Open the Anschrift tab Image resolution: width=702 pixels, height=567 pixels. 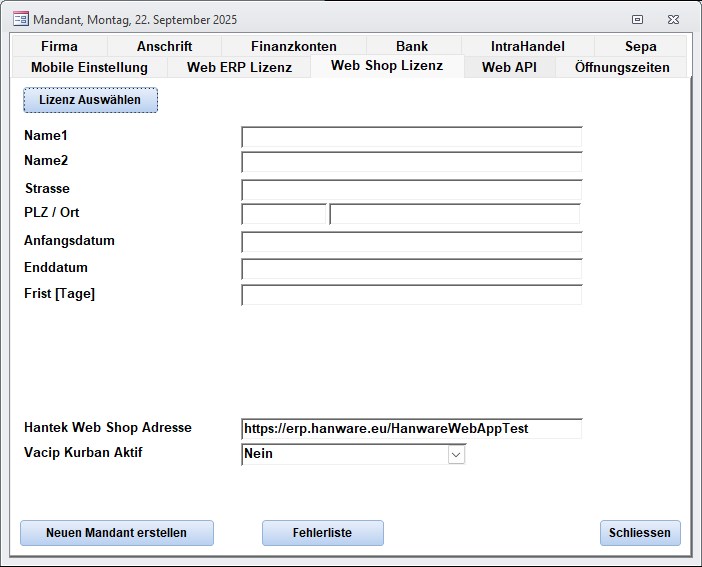(164, 46)
